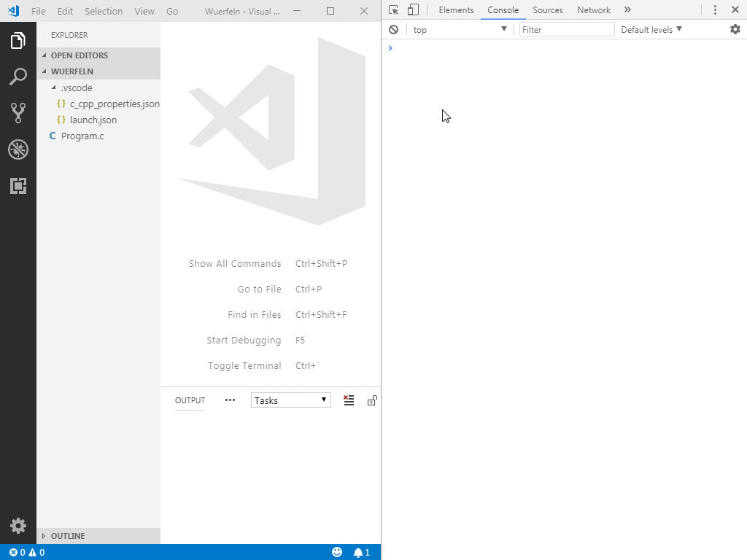Collapse the WUERFELN folder
This screenshot has width=747, height=560.
[71, 71]
